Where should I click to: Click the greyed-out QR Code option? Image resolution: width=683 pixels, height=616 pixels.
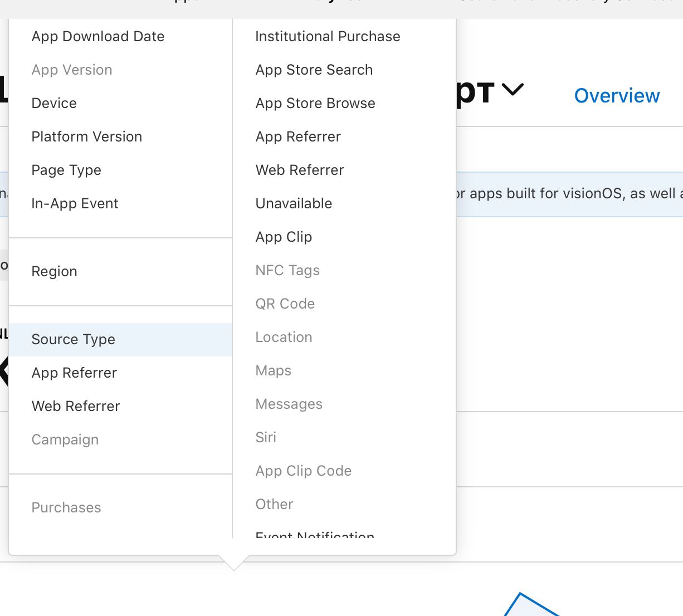click(x=285, y=304)
